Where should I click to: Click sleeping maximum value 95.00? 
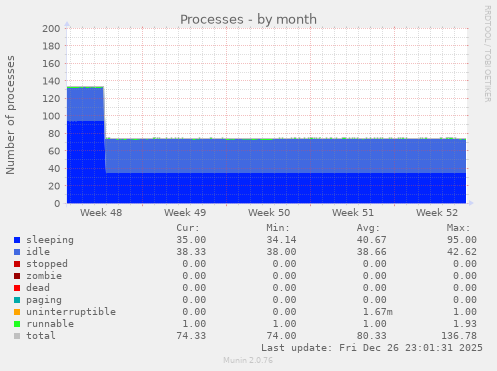tap(462, 240)
